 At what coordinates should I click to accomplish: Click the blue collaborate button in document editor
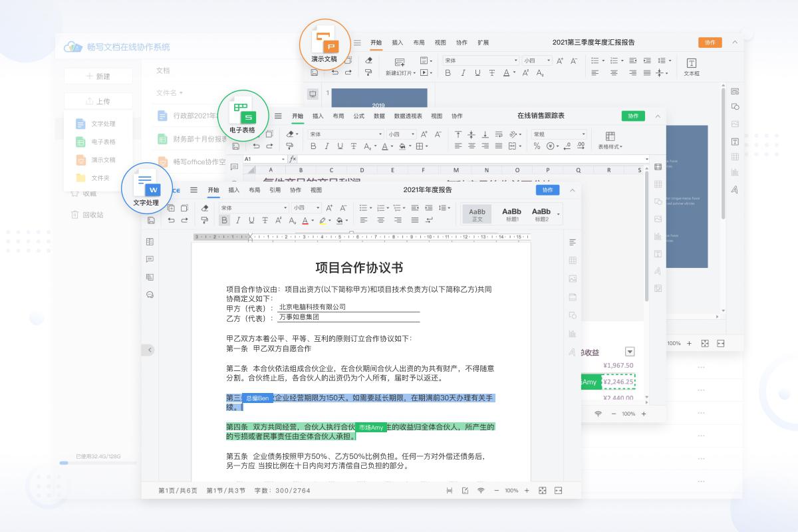tap(547, 190)
